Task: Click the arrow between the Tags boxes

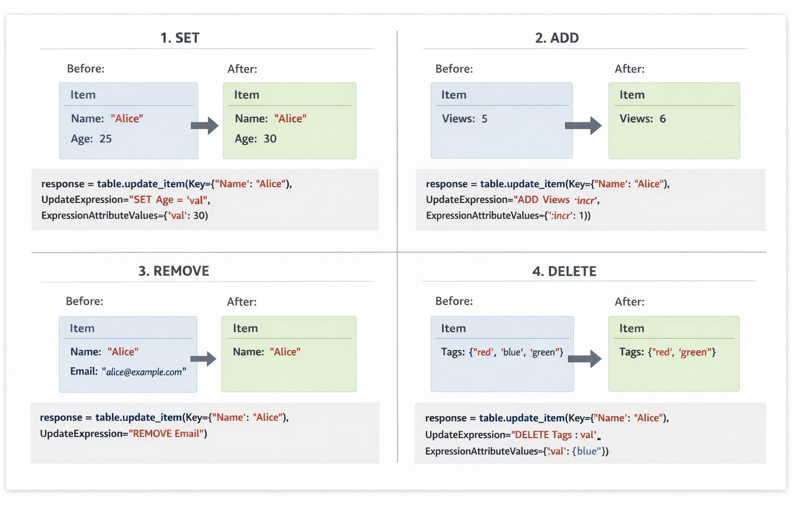Action: (x=584, y=358)
